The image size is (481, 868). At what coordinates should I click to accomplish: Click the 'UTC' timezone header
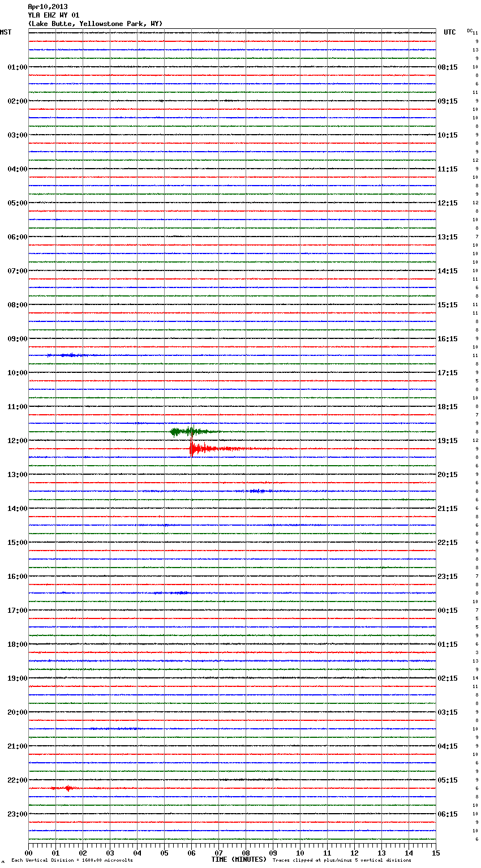point(450,32)
